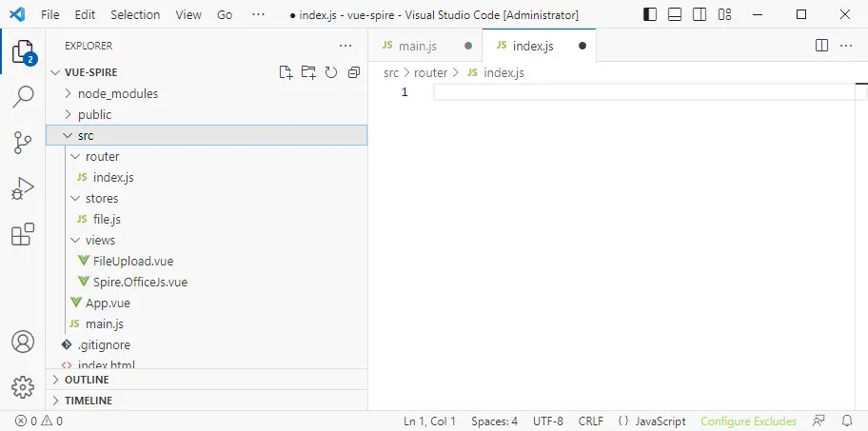Open the Selection menu

point(135,15)
